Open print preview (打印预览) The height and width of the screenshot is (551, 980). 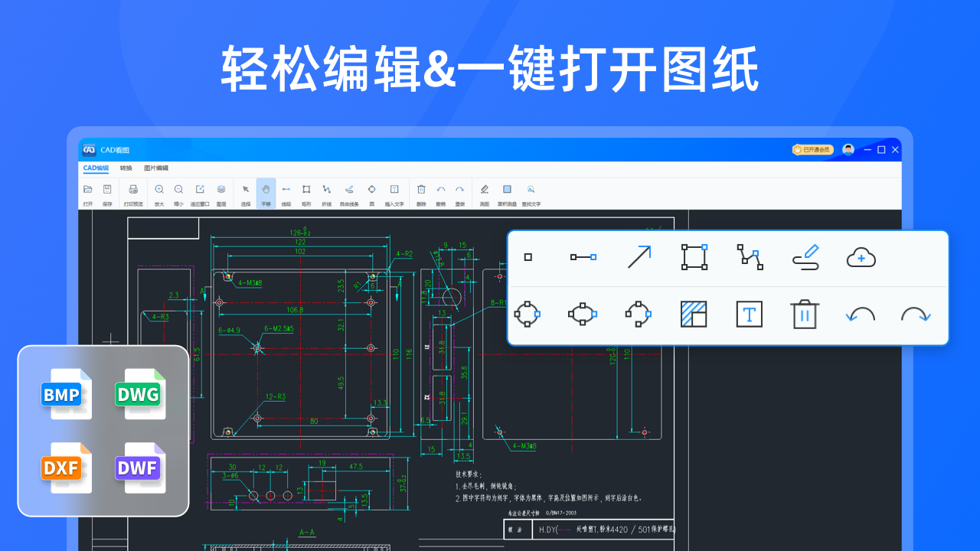pyautogui.click(x=132, y=193)
